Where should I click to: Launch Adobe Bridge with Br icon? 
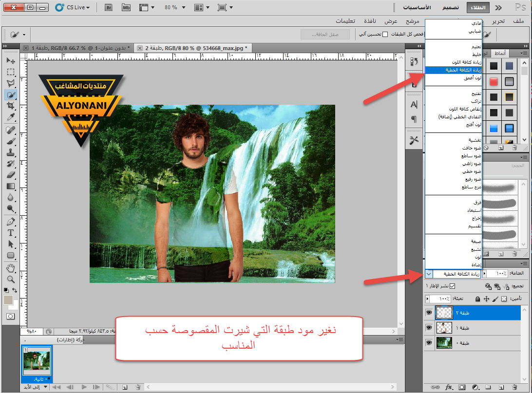click(109, 7)
